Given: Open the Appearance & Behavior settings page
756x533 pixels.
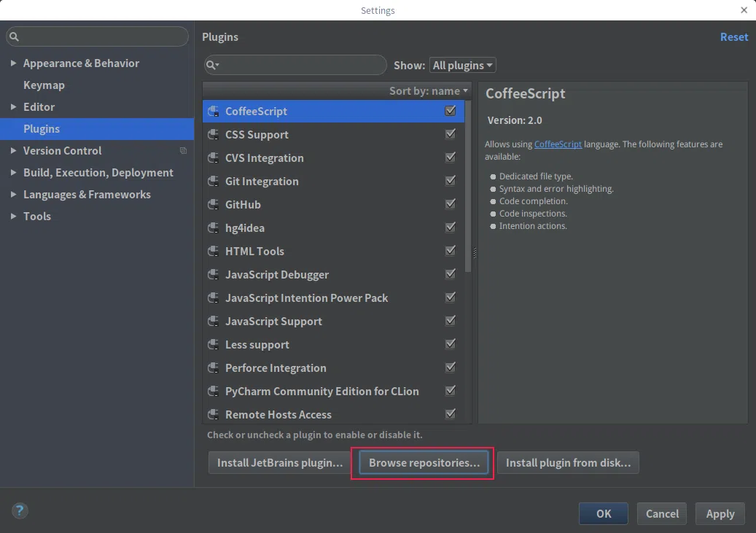Looking at the screenshot, I should [81, 63].
